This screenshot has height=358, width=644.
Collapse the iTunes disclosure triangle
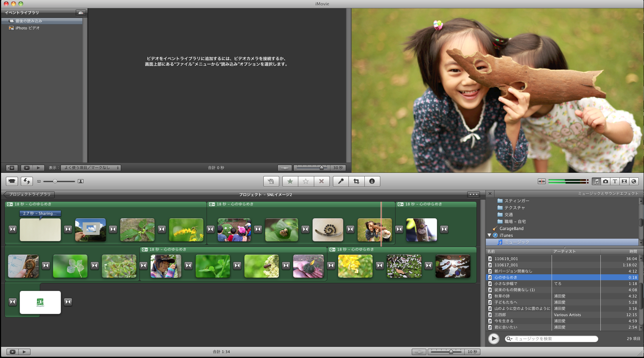click(489, 235)
